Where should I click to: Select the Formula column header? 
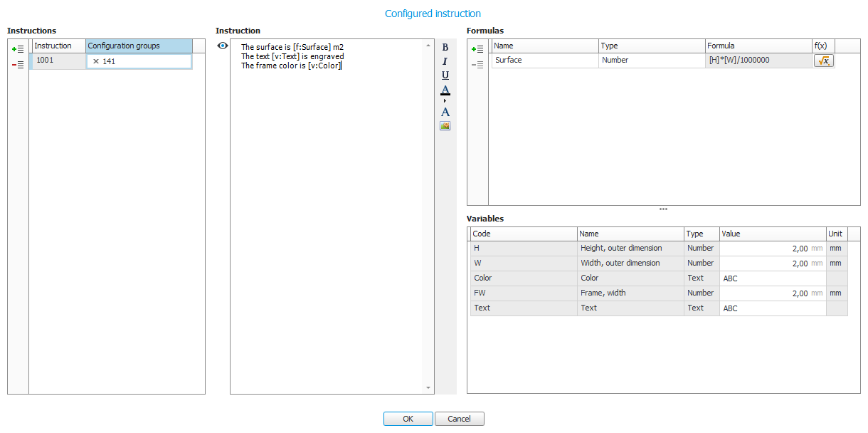[758, 45]
